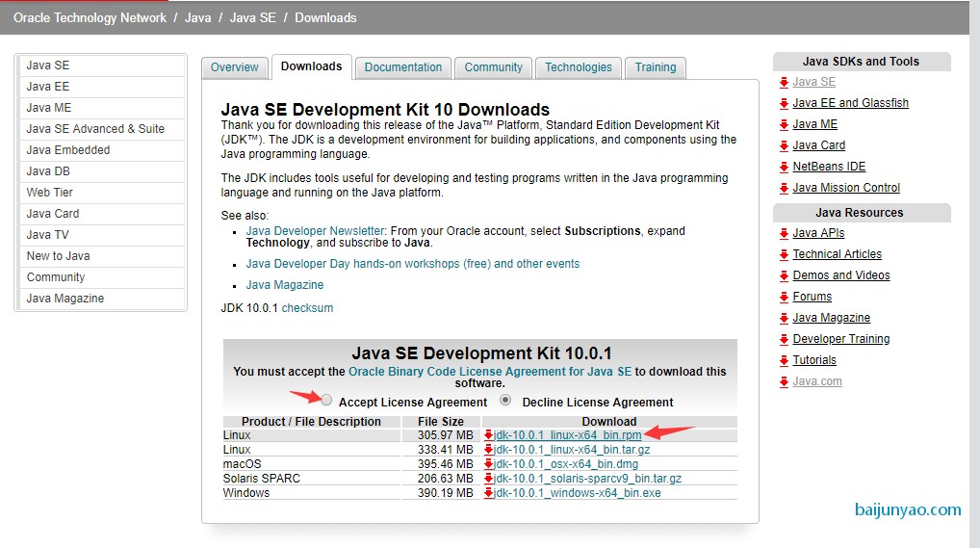This screenshot has width=980, height=548.
Task: Click the download icon for windows-x64_bin.exe
Action: (x=489, y=493)
